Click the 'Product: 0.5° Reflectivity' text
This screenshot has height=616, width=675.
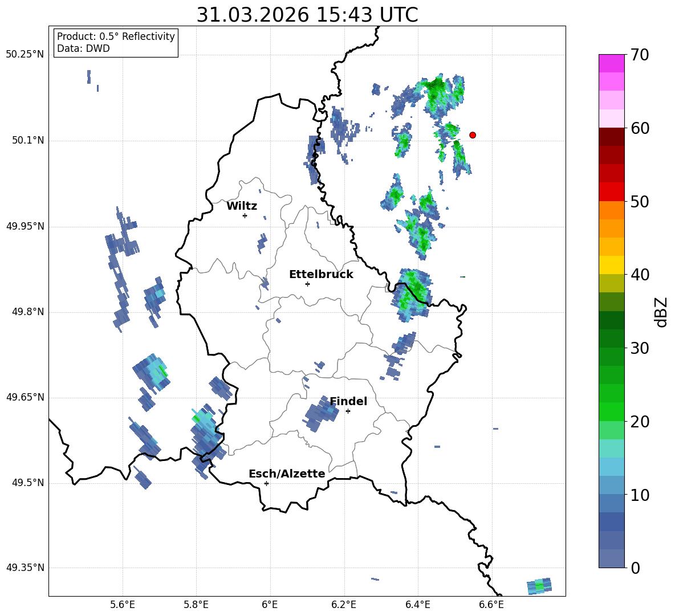coord(116,36)
